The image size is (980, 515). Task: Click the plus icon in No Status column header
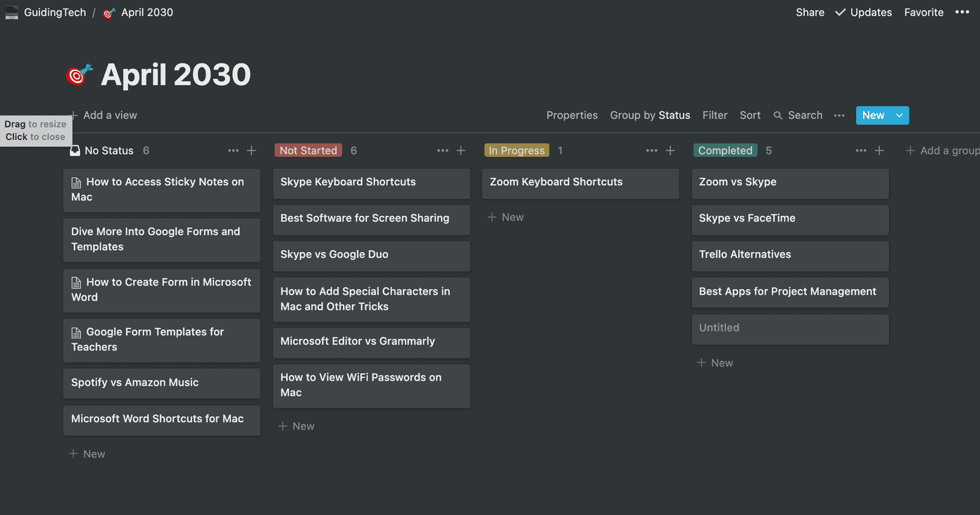[x=251, y=151]
